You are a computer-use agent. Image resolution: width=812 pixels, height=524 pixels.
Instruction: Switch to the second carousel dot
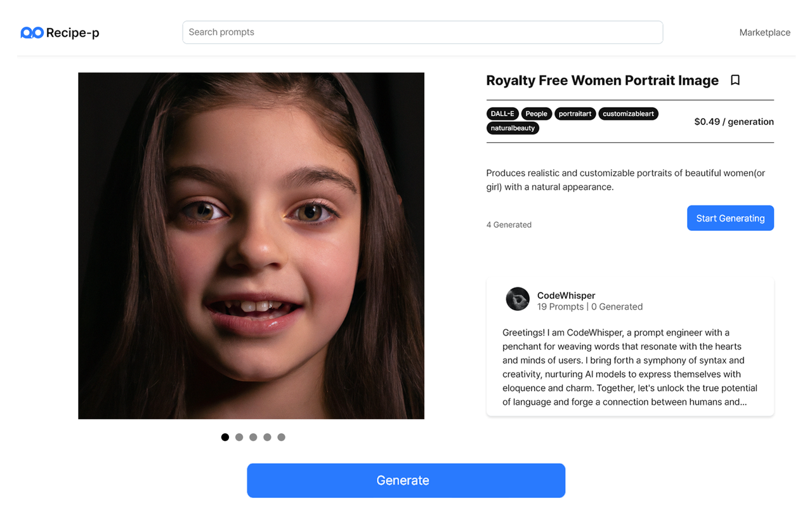click(x=239, y=437)
